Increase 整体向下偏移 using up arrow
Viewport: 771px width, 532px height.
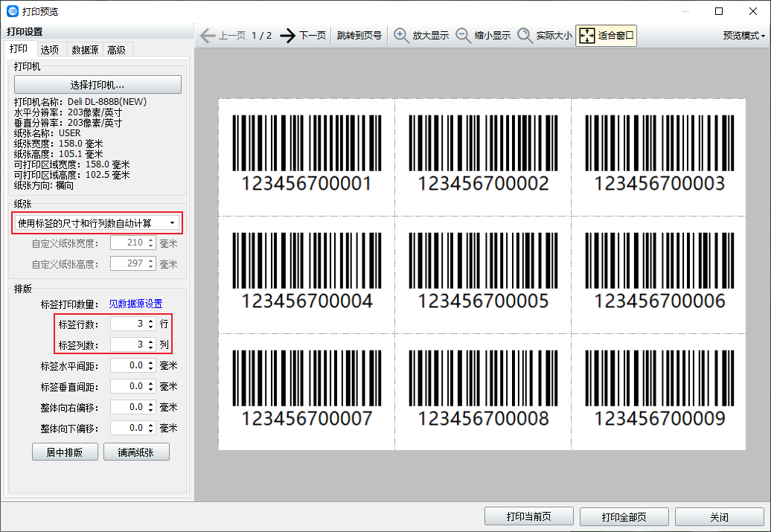(x=150, y=424)
